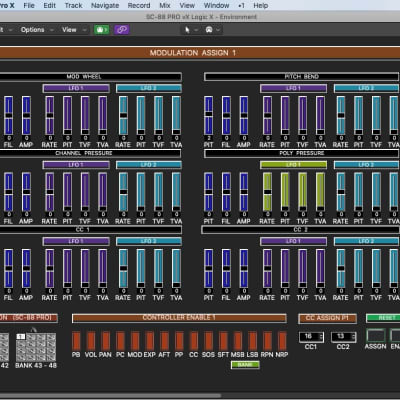Click the CC ASSIGN P1 header

[x=327, y=318]
